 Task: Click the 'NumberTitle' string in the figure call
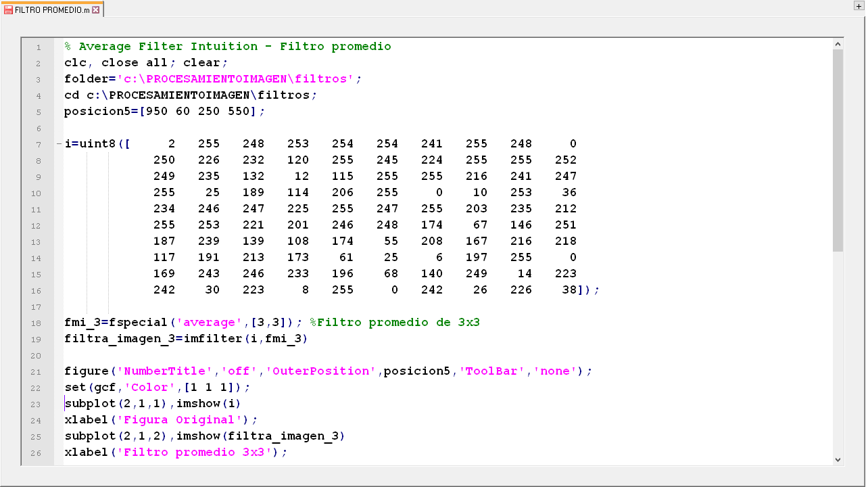click(164, 371)
